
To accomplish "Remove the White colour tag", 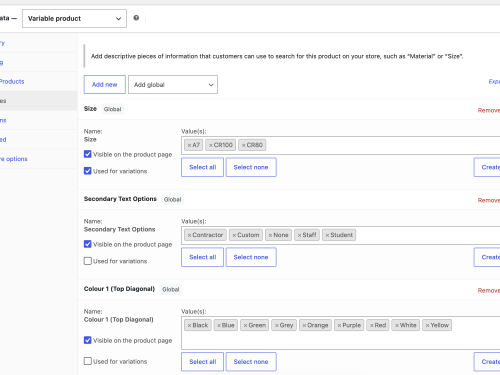I will [x=397, y=326].
